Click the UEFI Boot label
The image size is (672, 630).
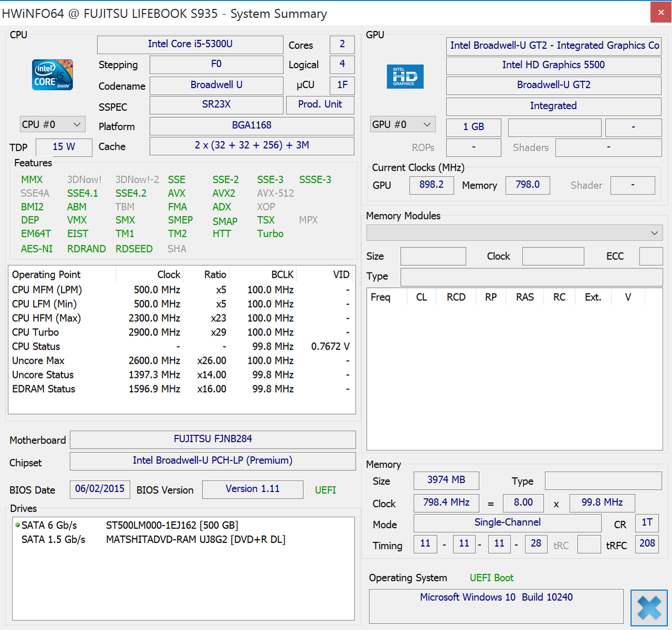(x=492, y=578)
